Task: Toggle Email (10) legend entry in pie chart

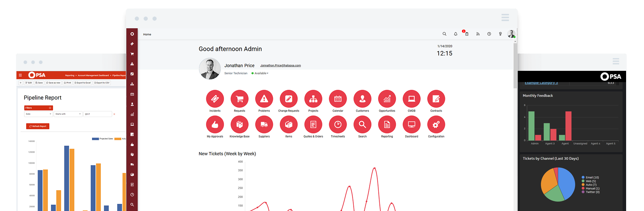Action: pos(590,177)
